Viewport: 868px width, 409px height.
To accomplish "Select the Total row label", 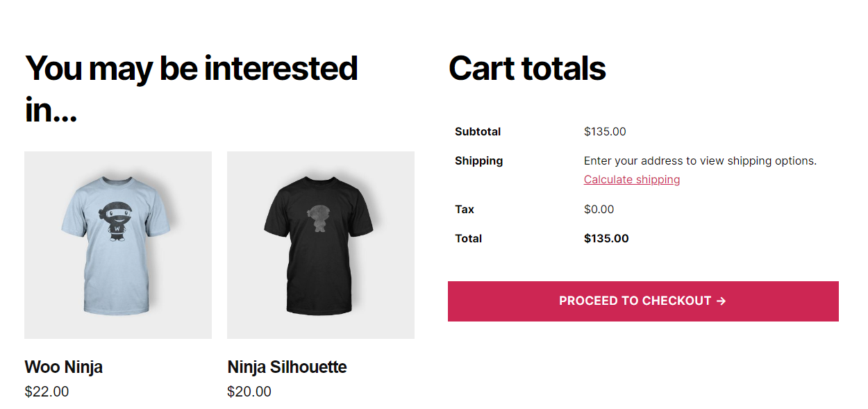I will (x=468, y=239).
